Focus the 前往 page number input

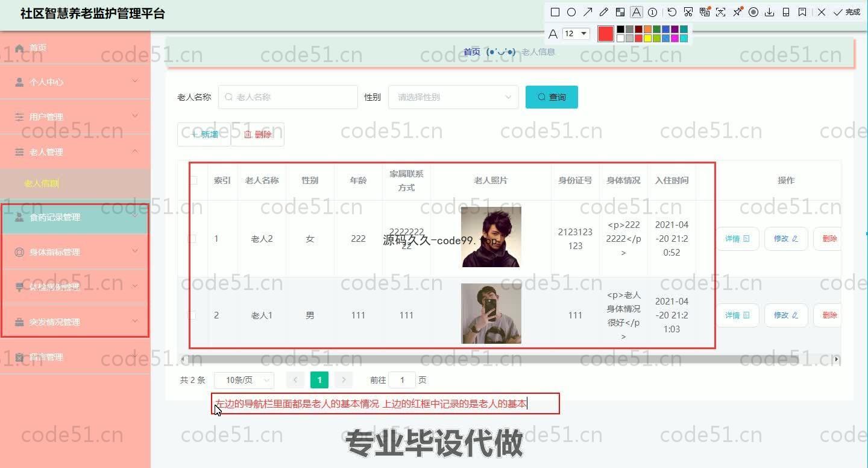402,380
